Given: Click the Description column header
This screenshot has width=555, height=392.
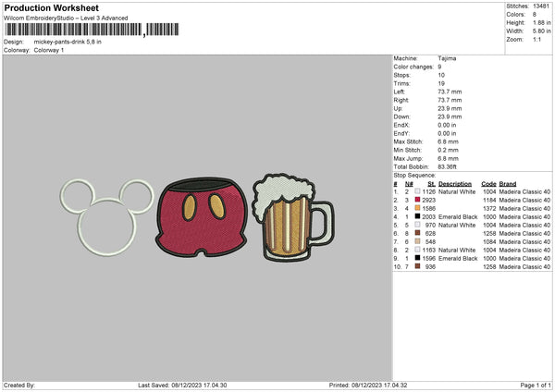Looking at the screenshot, I should pyautogui.click(x=455, y=184).
